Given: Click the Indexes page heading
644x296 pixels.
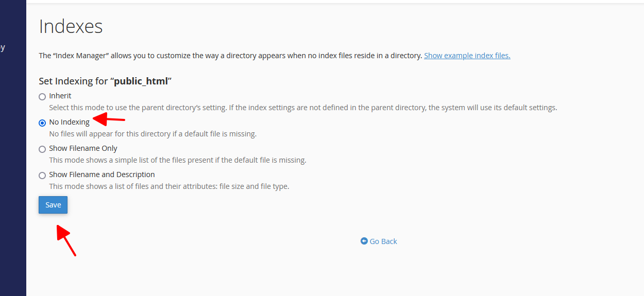Looking at the screenshot, I should tap(71, 26).
